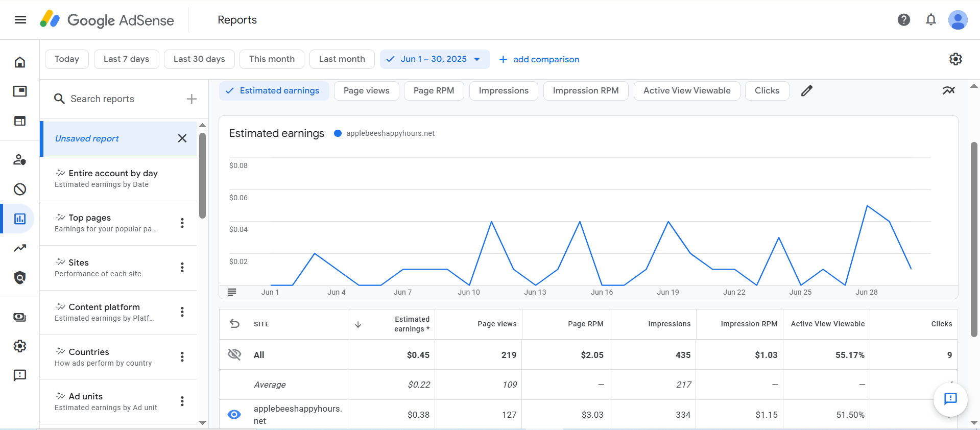Viewport: 980px width, 430px height.
Task: Click the Google AdSense logo
Action: (107, 20)
